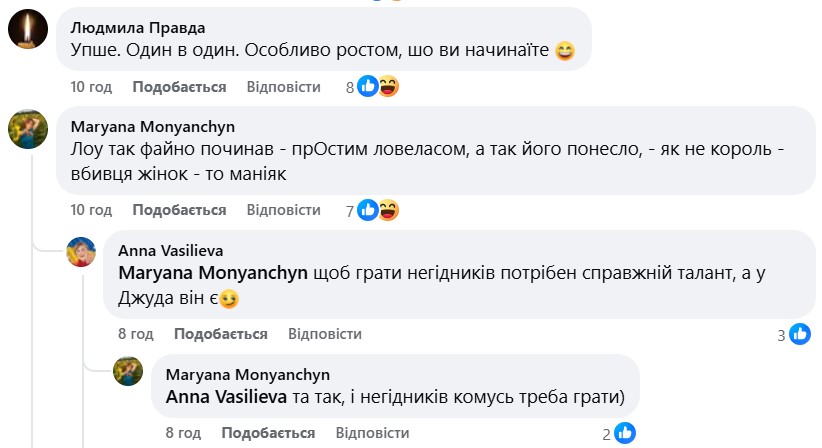822x448 pixels.
Task: Click the like reaction icon on Anna Vasilieva's reply
Action: click(x=800, y=334)
